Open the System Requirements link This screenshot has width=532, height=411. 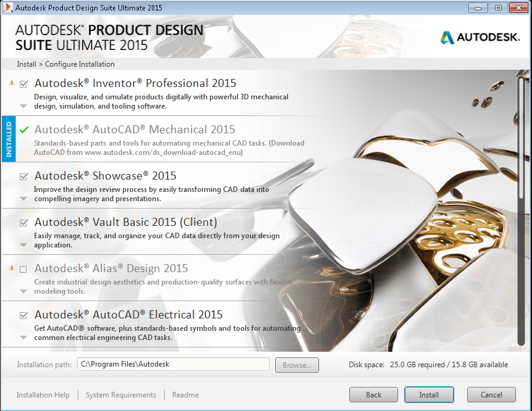click(x=121, y=395)
